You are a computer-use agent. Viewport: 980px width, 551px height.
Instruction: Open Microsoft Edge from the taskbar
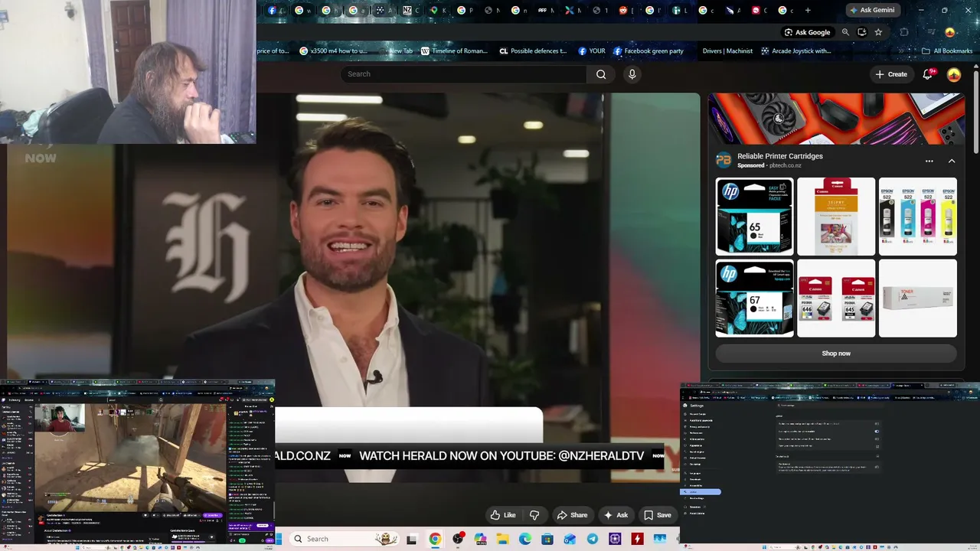click(525, 539)
